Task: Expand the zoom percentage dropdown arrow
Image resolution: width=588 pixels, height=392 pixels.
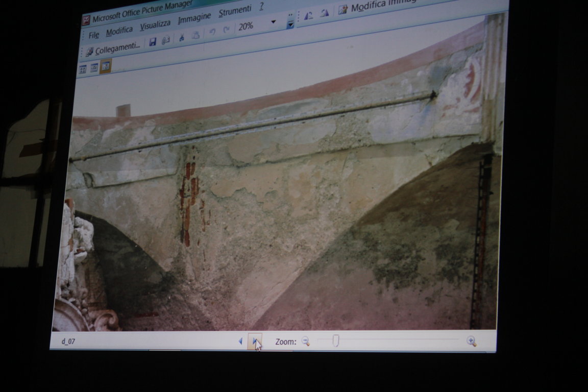Action: 274,22
